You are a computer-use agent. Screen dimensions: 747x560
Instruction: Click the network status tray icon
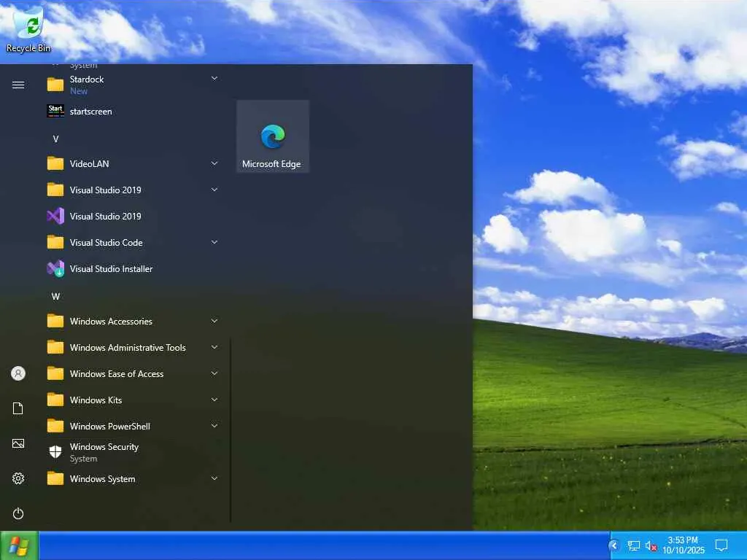pyautogui.click(x=634, y=545)
